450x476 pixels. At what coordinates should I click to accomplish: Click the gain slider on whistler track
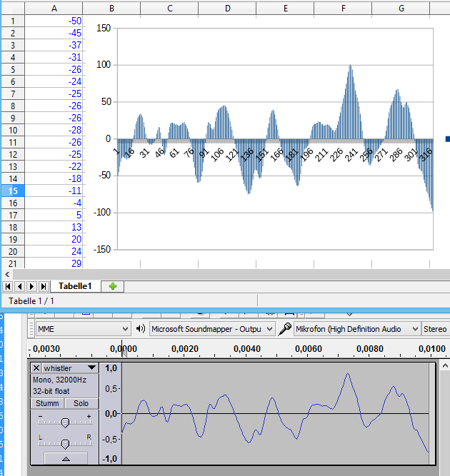(x=65, y=422)
